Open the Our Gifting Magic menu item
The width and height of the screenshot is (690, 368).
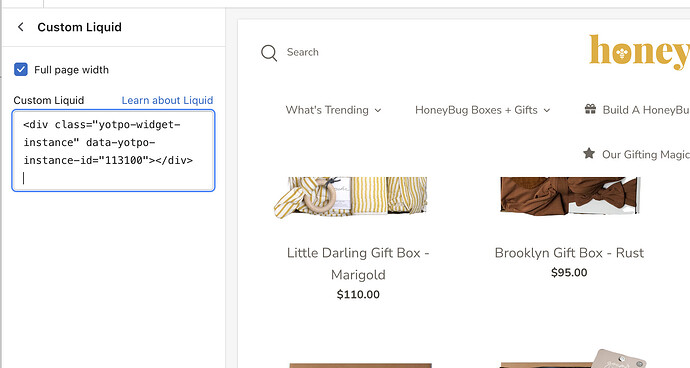pos(646,155)
